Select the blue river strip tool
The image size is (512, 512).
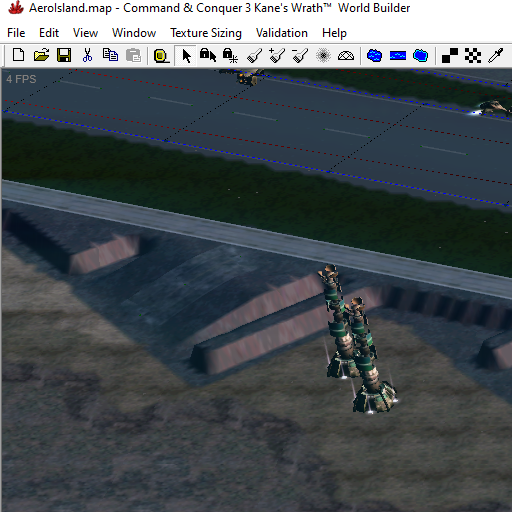(398, 55)
